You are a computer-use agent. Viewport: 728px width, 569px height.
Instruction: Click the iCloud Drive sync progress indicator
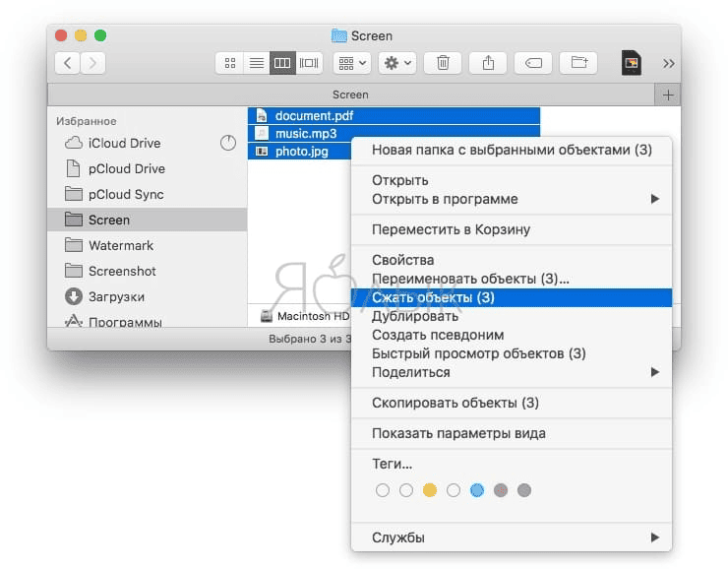(228, 143)
